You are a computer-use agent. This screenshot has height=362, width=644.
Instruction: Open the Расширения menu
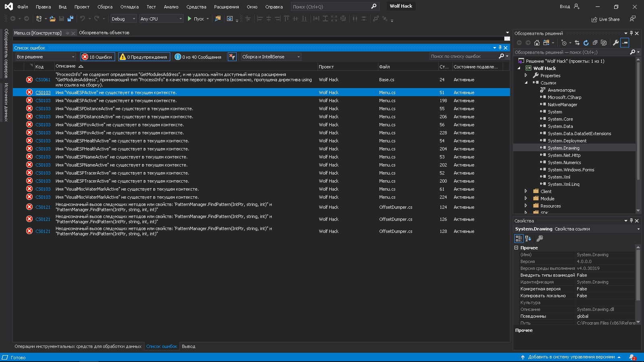coord(227,7)
